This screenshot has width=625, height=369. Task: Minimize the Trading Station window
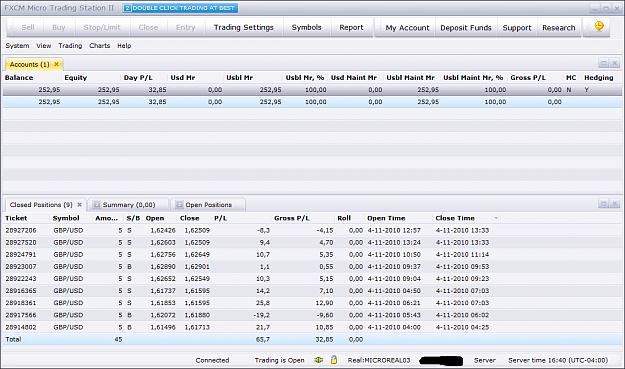pos(595,8)
